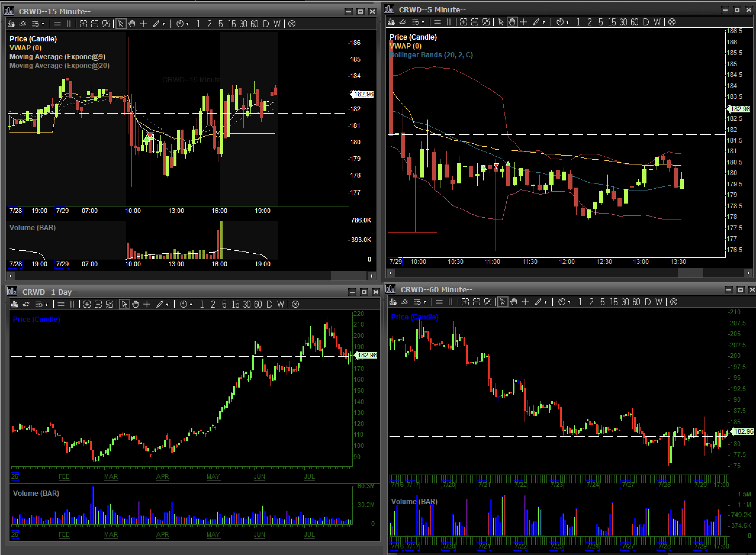Open studies icon in 5 Minute window
Screen dimensions: 756x555
pyautogui.click(x=403, y=22)
